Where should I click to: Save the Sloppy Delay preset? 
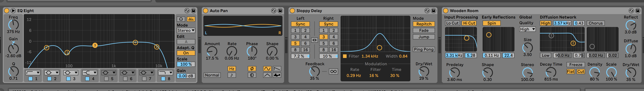click(x=434, y=10)
